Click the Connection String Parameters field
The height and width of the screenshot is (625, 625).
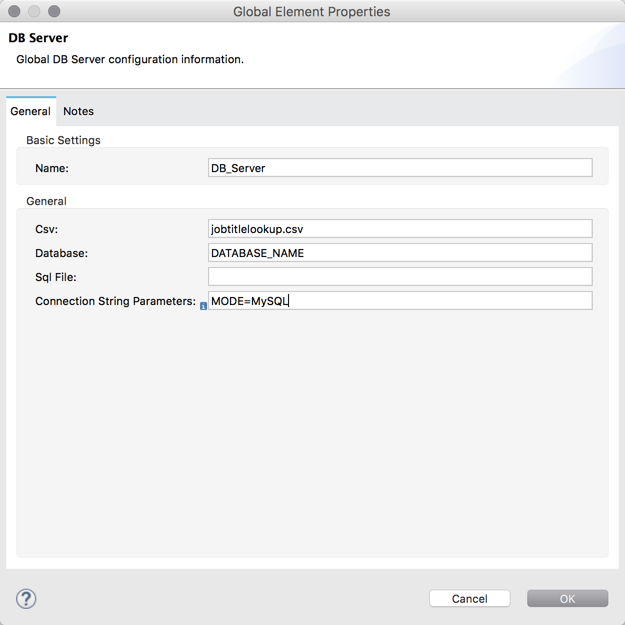(x=400, y=301)
